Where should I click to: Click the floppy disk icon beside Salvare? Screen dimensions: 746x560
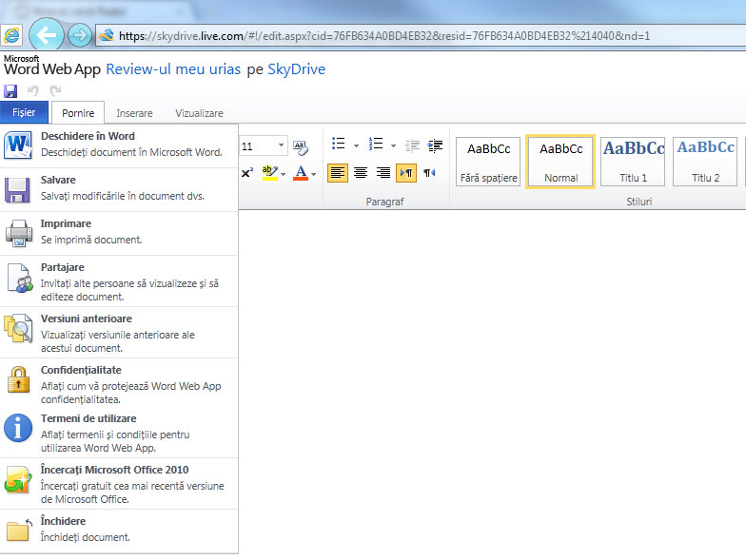pos(18,190)
